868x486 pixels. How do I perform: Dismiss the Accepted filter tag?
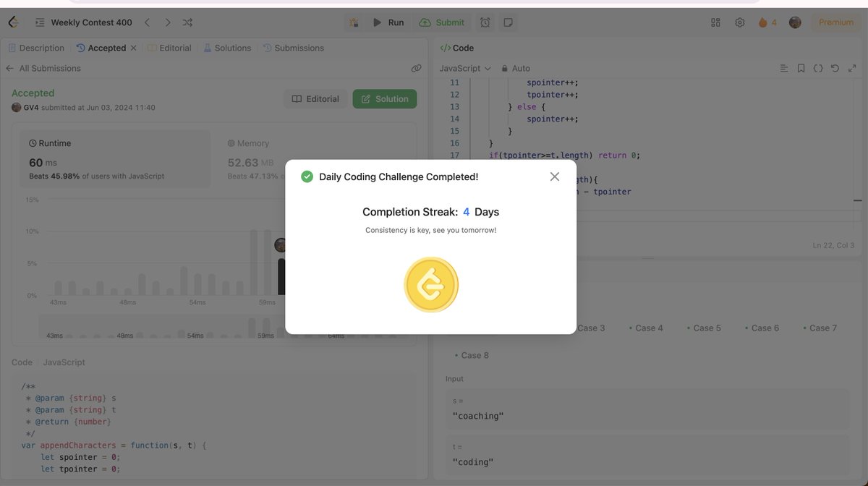coord(133,47)
